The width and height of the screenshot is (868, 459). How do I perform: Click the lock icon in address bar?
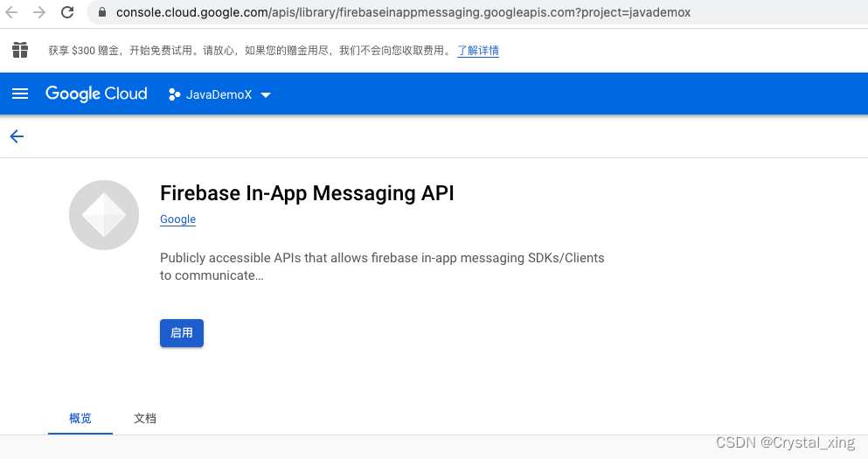[102, 12]
